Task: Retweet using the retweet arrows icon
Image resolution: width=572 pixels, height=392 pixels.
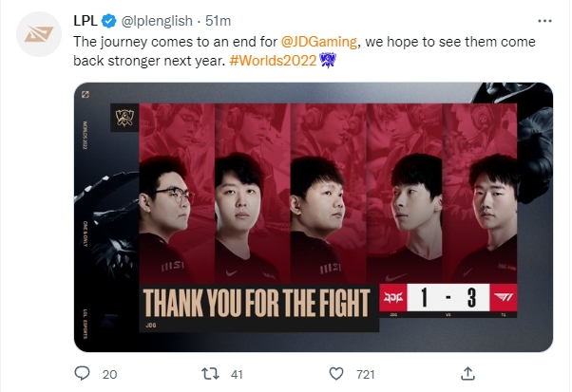Action: (211, 374)
